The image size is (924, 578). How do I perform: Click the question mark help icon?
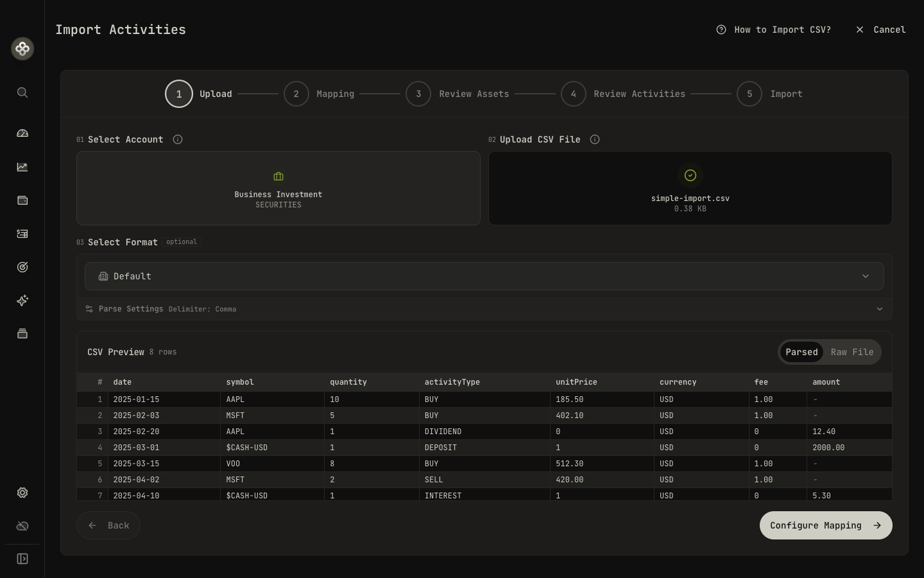[x=721, y=30]
